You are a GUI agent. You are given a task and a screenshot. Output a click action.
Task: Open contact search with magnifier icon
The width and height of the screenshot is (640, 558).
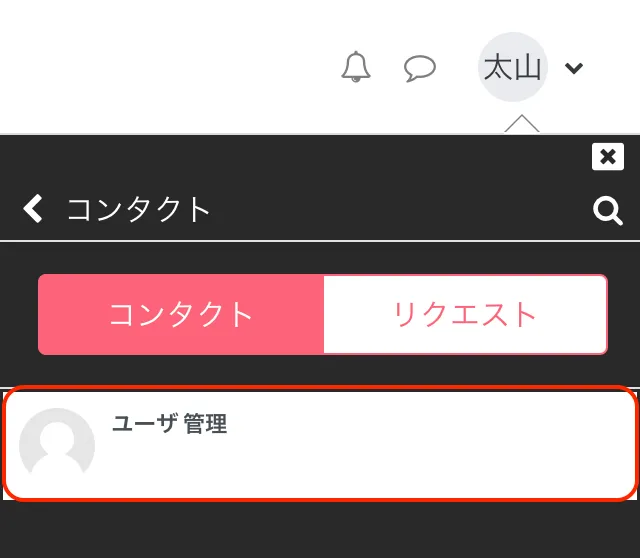coord(607,210)
